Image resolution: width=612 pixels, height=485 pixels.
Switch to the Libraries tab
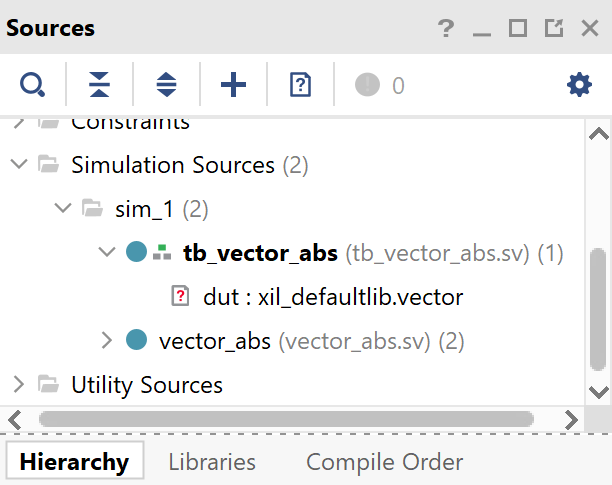click(212, 462)
